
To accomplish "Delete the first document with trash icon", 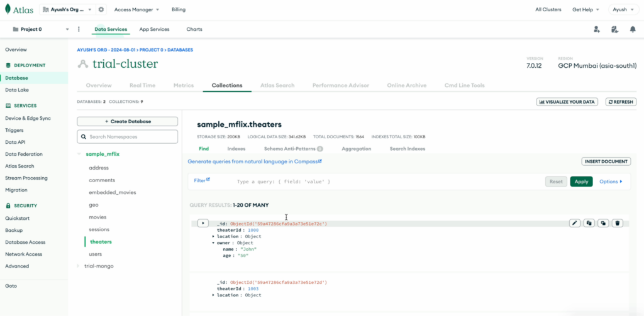I will (618, 223).
